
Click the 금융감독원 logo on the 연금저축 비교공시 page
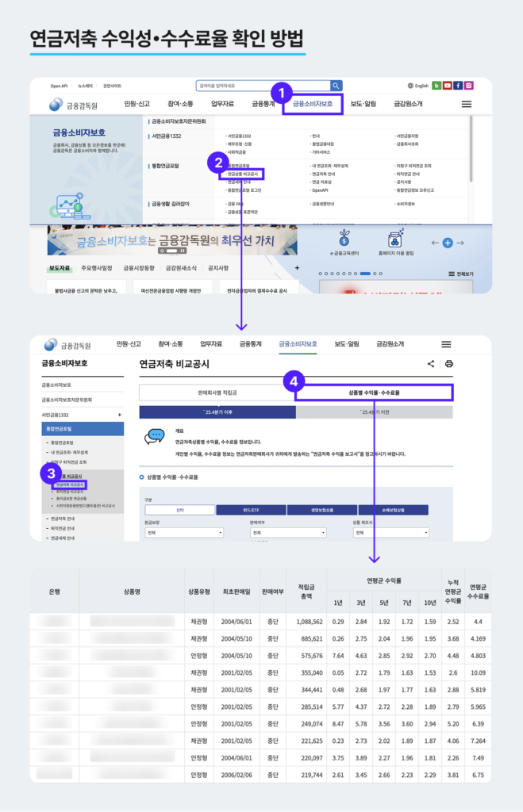point(67,344)
